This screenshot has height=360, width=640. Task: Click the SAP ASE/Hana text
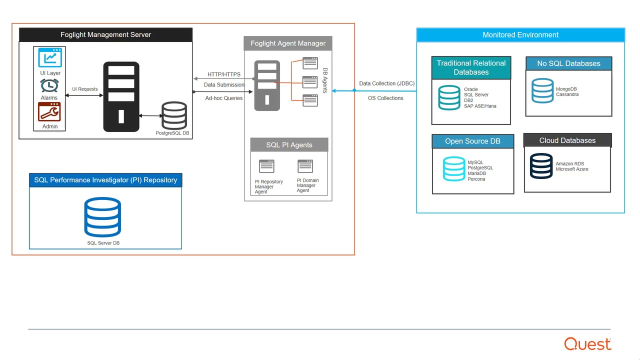coord(480,106)
